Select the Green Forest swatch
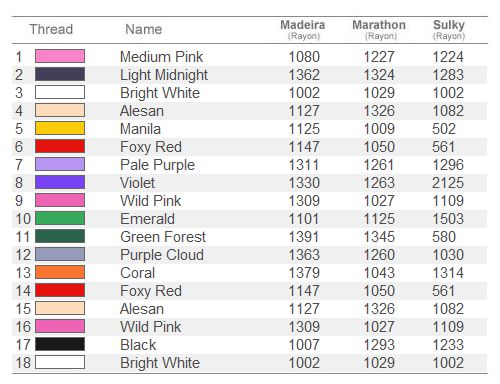500x384 pixels. tap(60, 236)
